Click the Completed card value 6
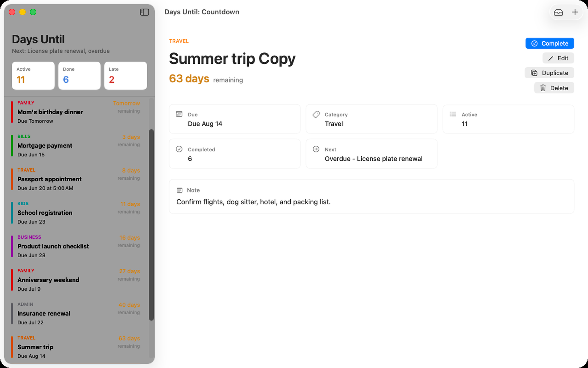The width and height of the screenshot is (588, 368). click(x=190, y=159)
